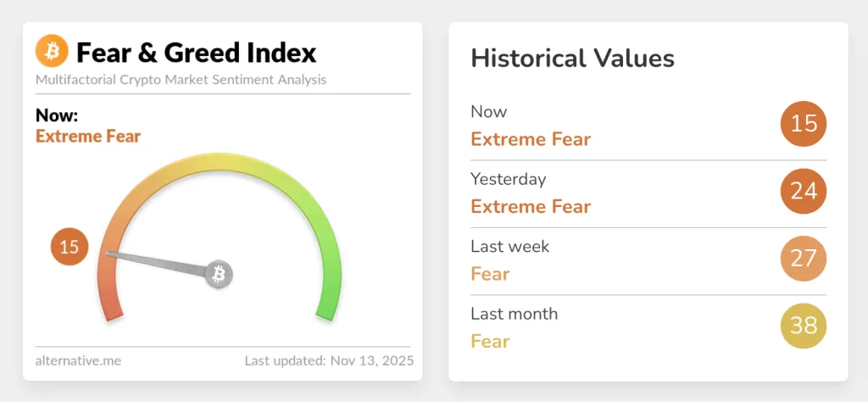The width and height of the screenshot is (868, 402).
Task: Click the Last updated Nov 13, 2025 text
Action: (x=329, y=360)
